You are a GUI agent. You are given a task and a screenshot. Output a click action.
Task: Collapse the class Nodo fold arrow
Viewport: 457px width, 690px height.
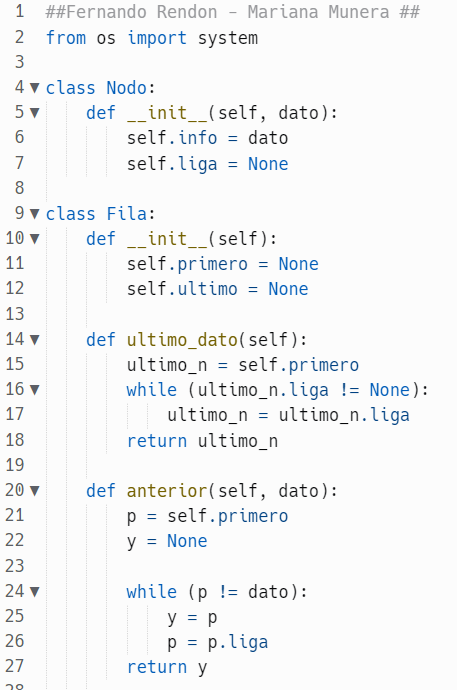tap(35, 88)
